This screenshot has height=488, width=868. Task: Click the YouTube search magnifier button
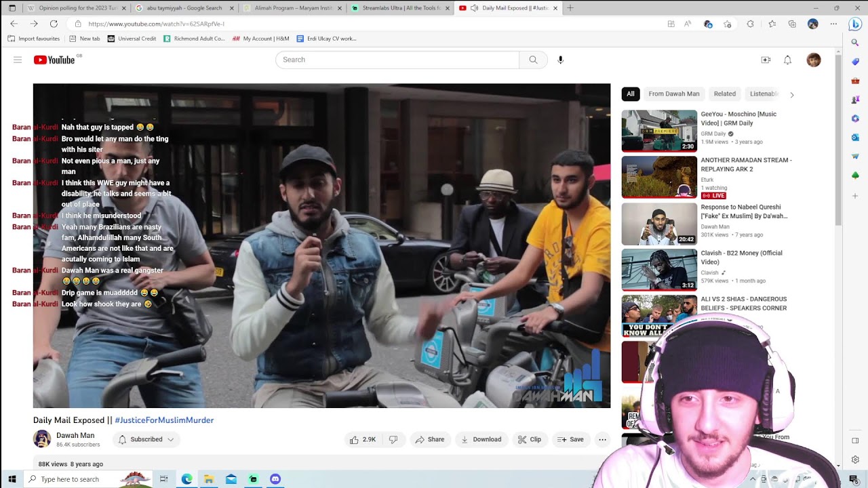(533, 60)
